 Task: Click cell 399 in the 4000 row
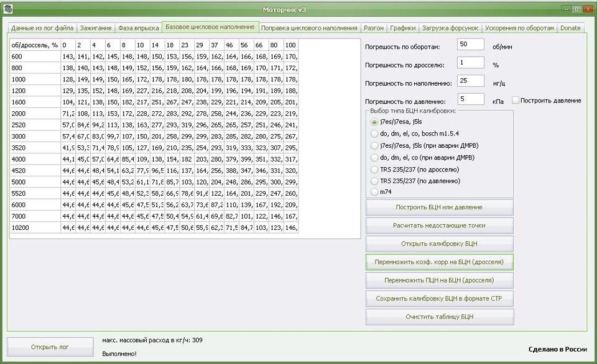point(246,160)
